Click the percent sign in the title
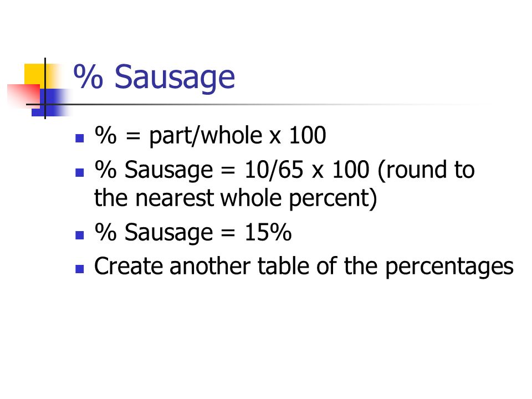 pyautogui.click(x=88, y=76)
